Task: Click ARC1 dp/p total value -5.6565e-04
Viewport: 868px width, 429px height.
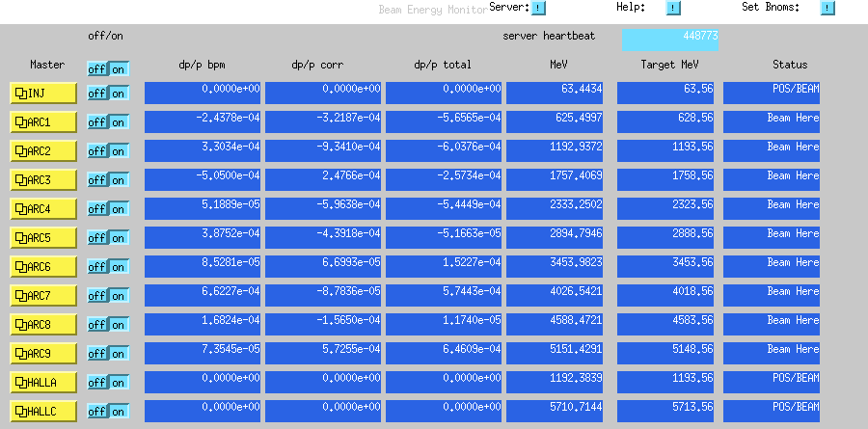Action: coord(444,121)
